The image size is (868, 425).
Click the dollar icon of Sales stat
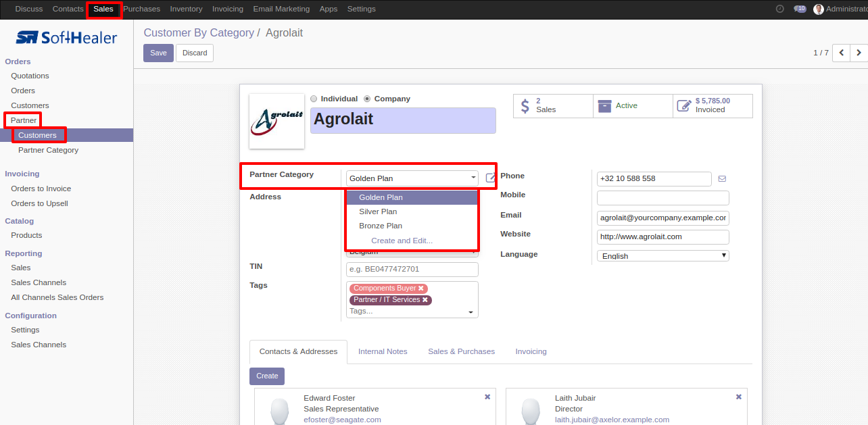coord(525,106)
